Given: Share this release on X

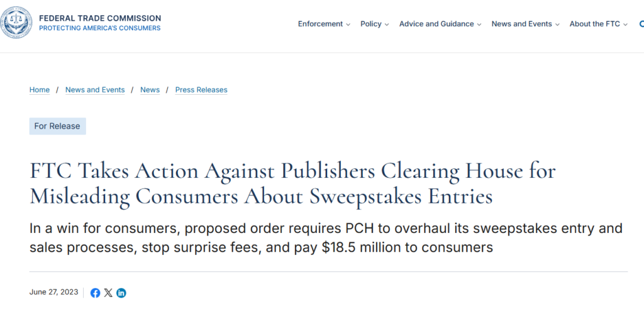Looking at the screenshot, I should [x=108, y=293].
